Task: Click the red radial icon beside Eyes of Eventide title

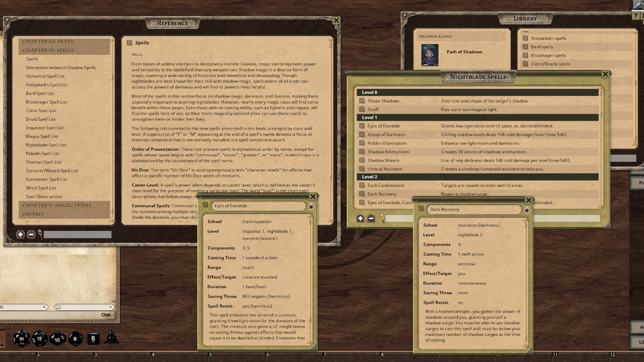Action: point(312,206)
